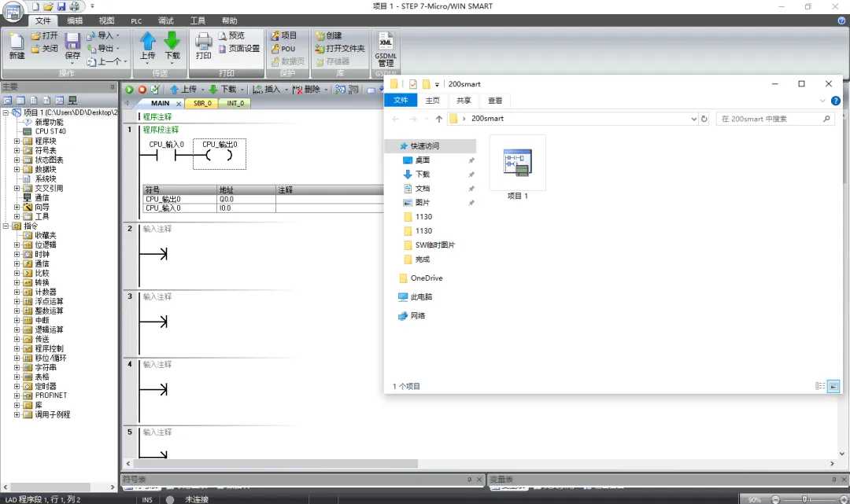Image resolution: width=850 pixels, height=504 pixels.
Task: Select 此电脑 in Explorer navigation pane
Action: click(421, 297)
